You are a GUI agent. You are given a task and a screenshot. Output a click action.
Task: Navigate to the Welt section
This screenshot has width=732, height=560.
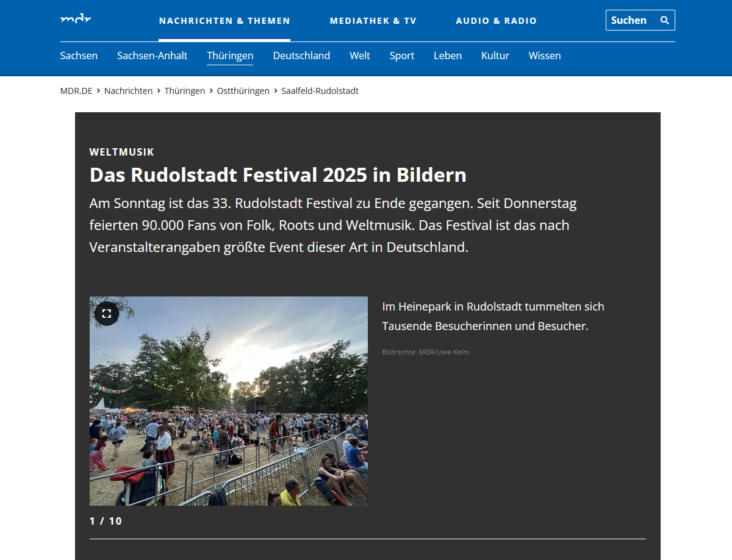[x=359, y=56]
